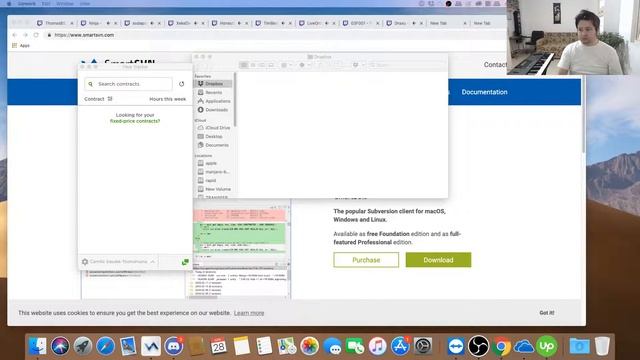Open Downloads folder stack in Dock
640x360 pixels.
(579, 346)
